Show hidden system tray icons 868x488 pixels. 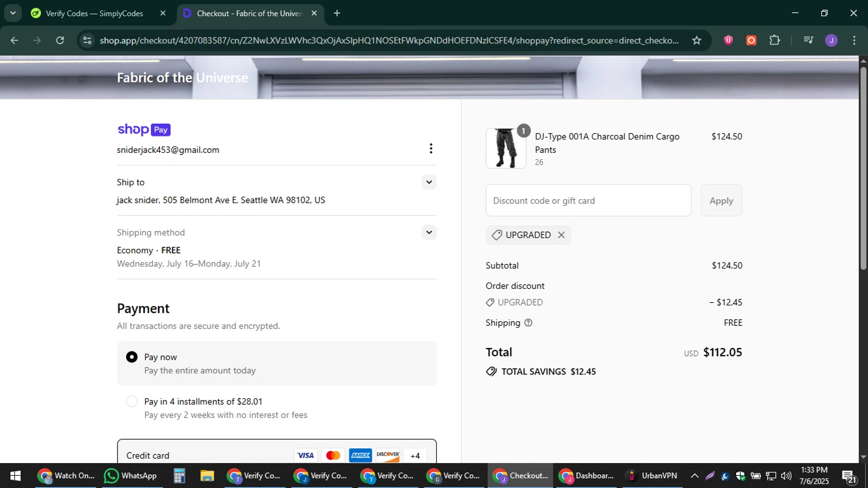click(694, 476)
